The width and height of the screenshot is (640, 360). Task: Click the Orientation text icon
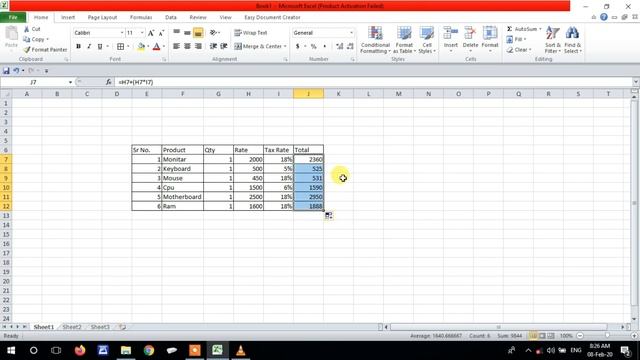(214, 33)
